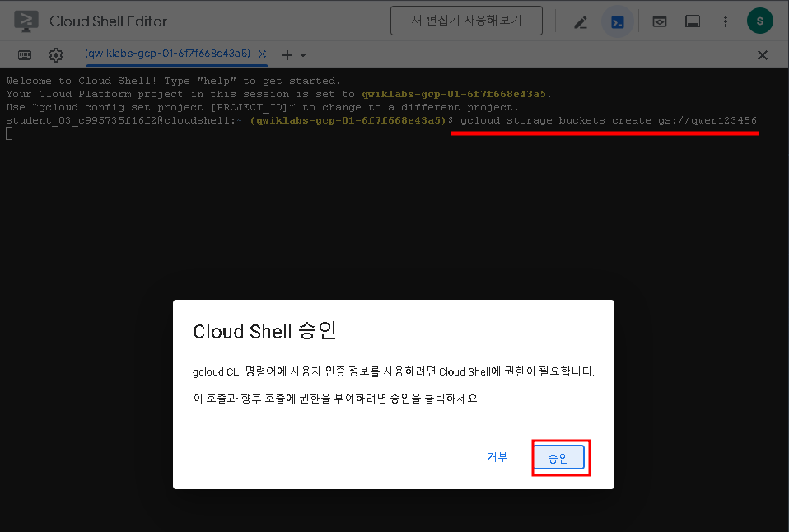The image size is (789, 532).
Task: Click the 'gcloud config set project' hint line
Action: [x=262, y=107]
